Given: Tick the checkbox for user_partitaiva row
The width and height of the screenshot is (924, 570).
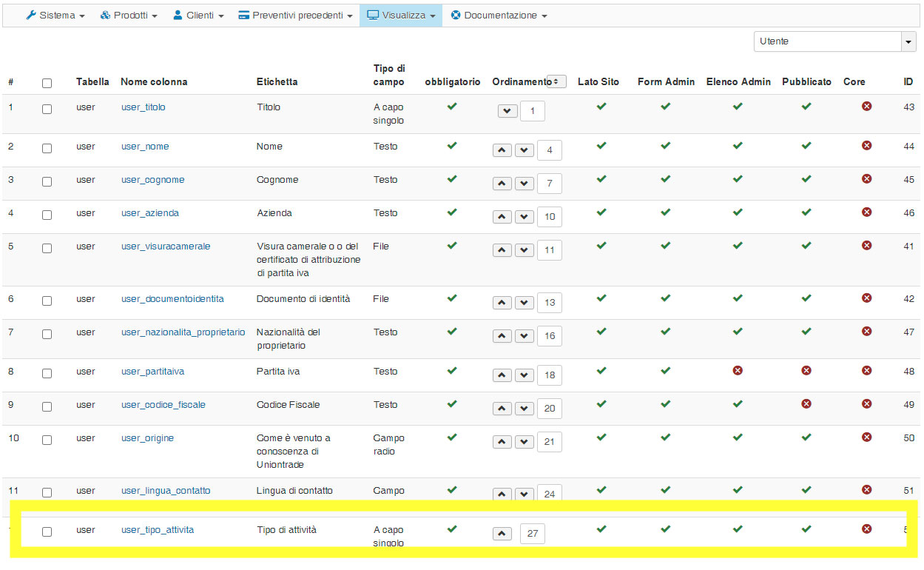Looking at the screenshot, I should pos(47,373).
